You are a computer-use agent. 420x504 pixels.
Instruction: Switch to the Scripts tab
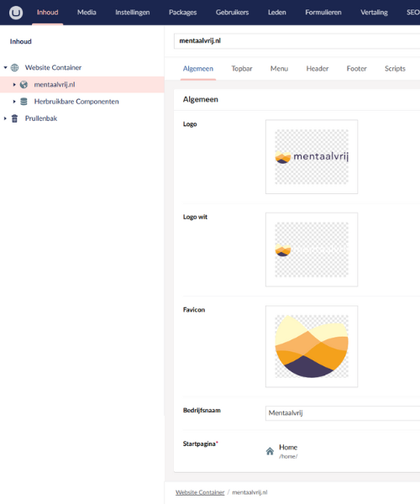(x=395, y=69)
